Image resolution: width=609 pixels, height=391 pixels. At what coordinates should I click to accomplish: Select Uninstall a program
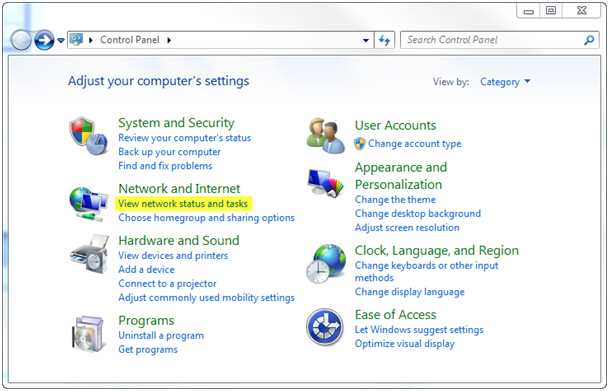(161, 335)
